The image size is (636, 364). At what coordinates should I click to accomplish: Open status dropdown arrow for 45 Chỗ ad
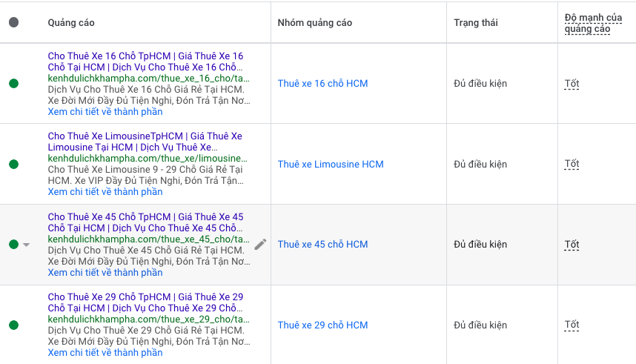coord(27,245)
